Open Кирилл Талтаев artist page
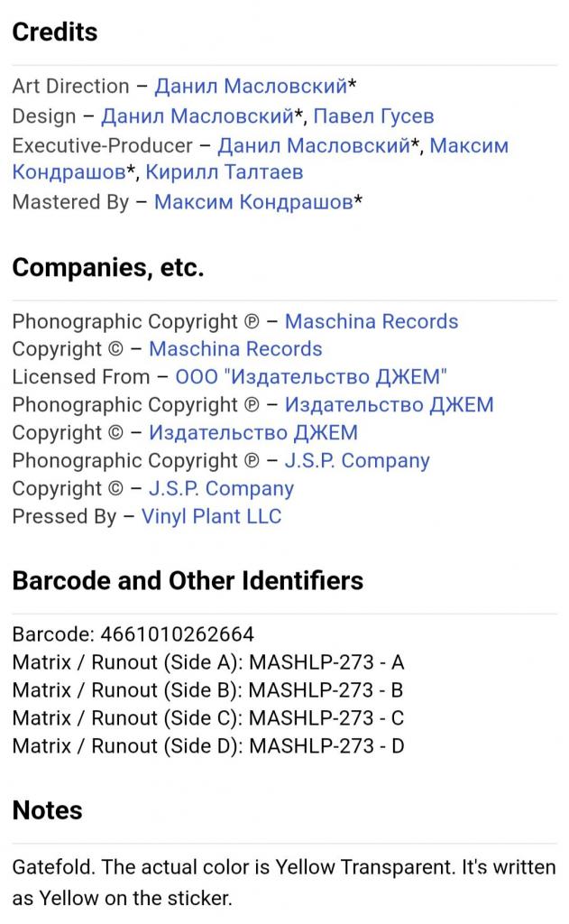Screen dimensions: 569x924 (225, 172)
